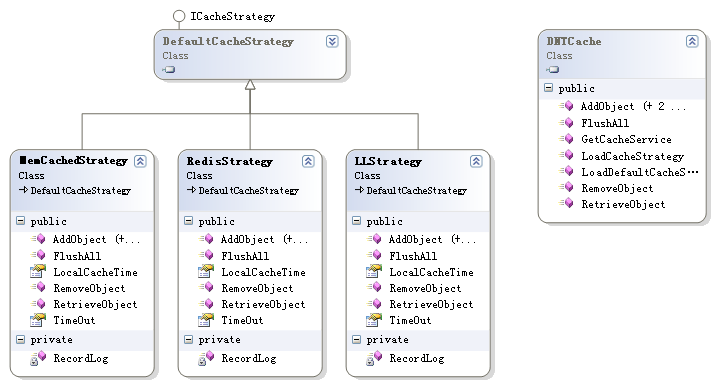This screenshot has width=715, height=385.
Task: Click RemoveObject method icon in MemCachedStrategy
Action: pyautogui.click(x=39, y=287)
